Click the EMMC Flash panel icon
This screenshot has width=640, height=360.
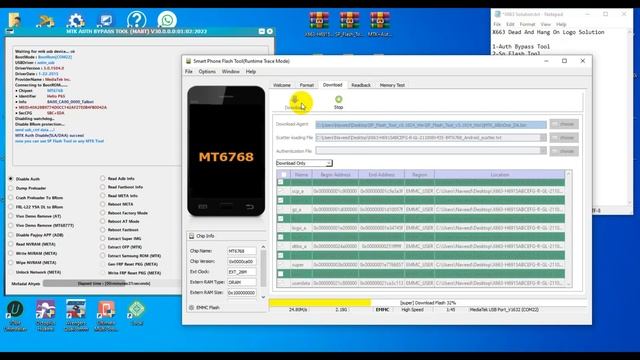[191, 307]
